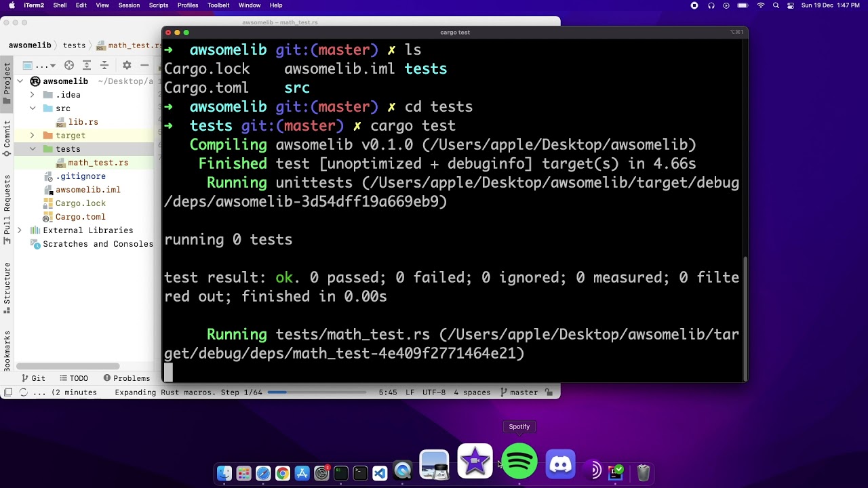Open the Project tool window tab
The image size is (868, 488).
(7, 83)
